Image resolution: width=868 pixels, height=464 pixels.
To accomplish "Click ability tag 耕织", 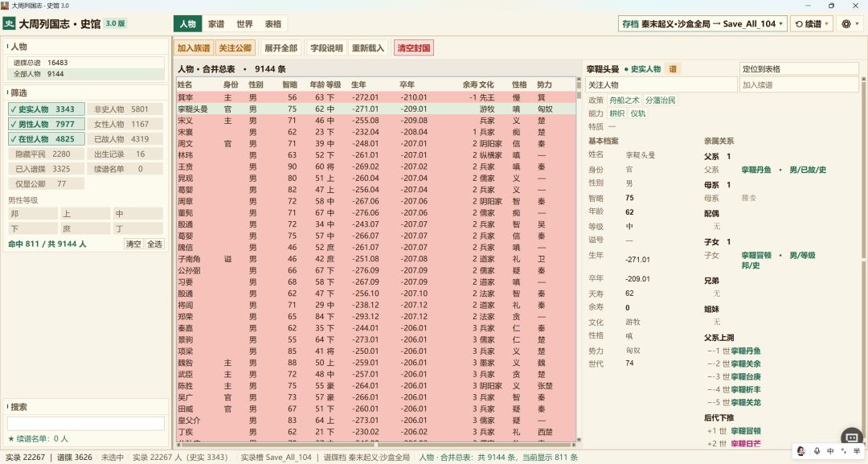I will (616, 113).
